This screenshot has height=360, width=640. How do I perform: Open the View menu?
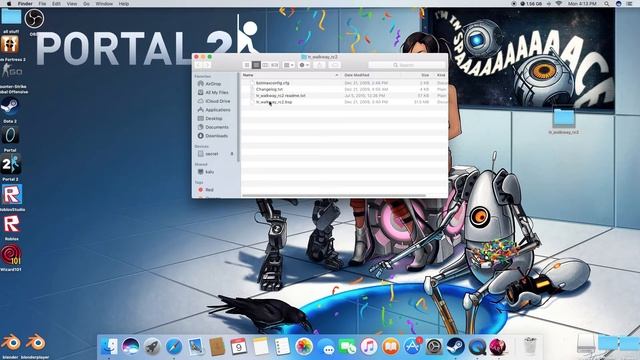(x=72, y=4)
